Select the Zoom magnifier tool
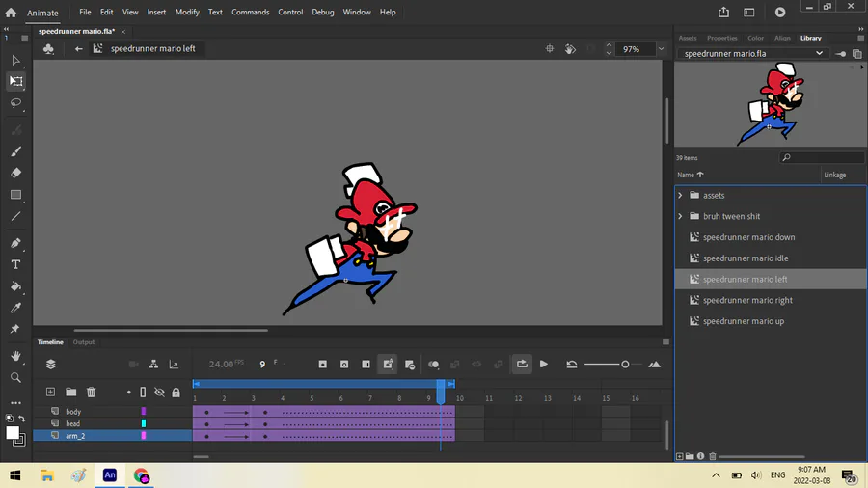The image size is (868, 488). click(15, 377)
